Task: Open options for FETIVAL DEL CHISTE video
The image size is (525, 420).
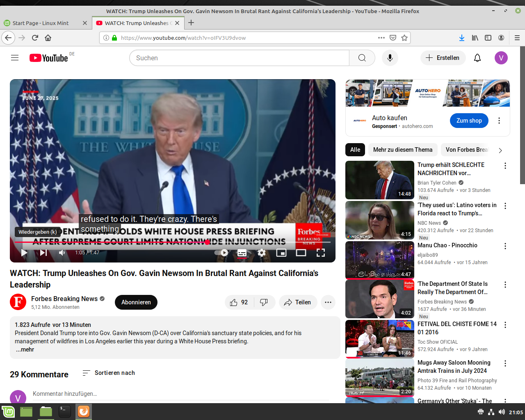Action: [505, 325]
